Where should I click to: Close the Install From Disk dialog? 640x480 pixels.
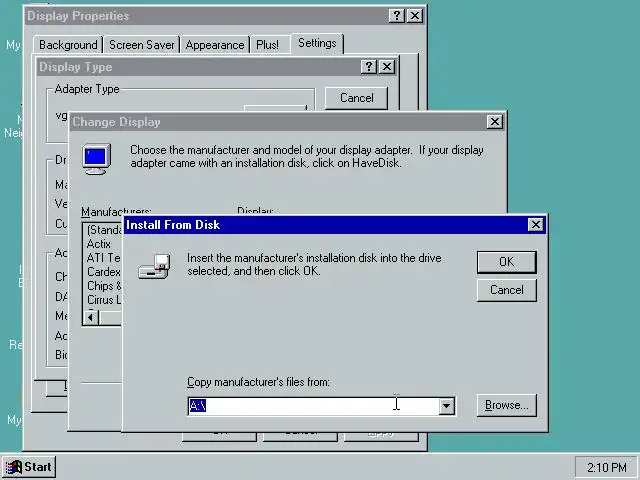[535, 224]
